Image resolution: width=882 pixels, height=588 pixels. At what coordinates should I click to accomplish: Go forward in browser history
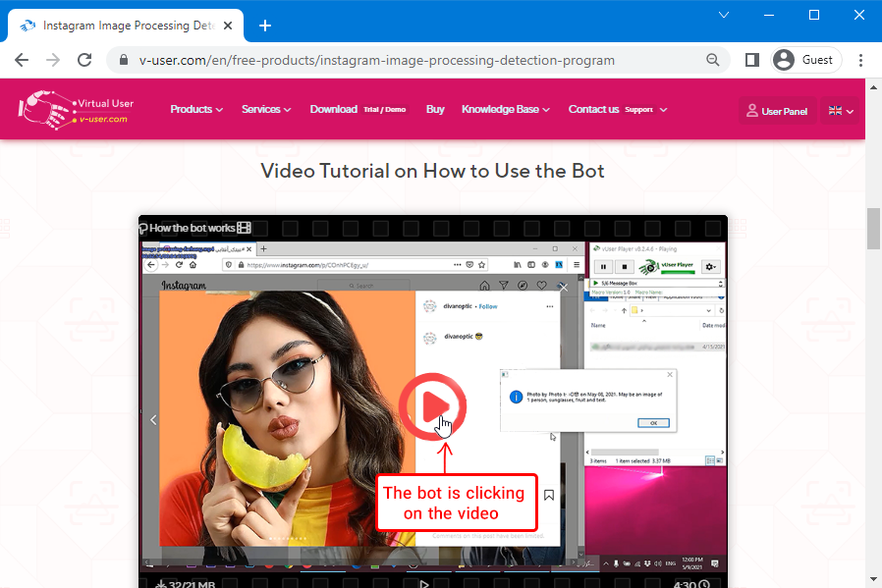(x=53, y=60)
